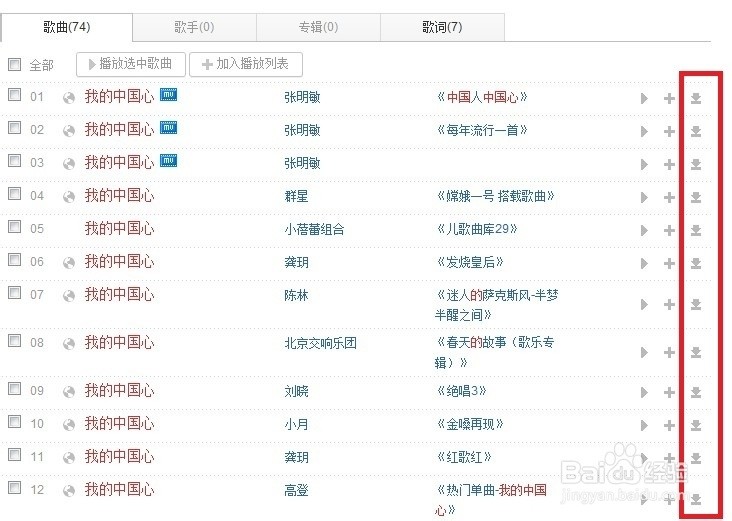
Task: Switch to the 歌手(0) tab
Action: [x=194, y=28]
